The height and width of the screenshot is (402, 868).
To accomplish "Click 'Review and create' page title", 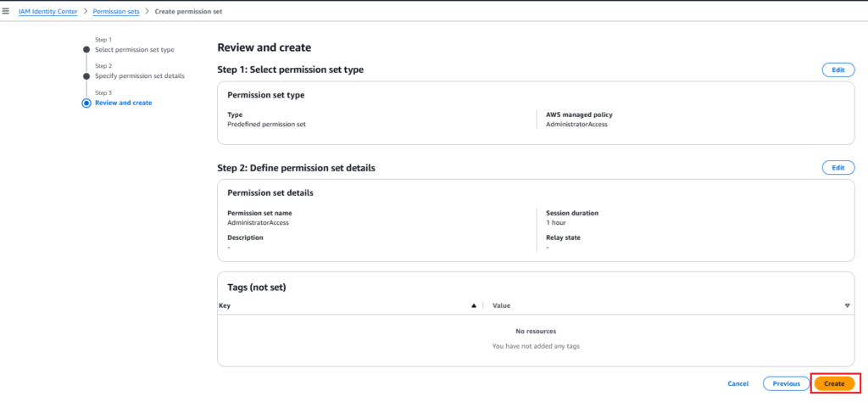I will (264, 47).
